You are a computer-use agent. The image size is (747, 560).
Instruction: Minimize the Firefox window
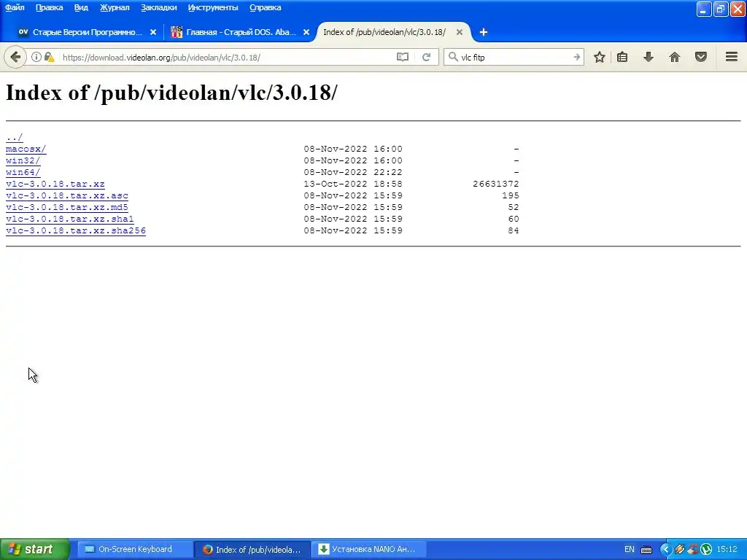click(704, 9)
